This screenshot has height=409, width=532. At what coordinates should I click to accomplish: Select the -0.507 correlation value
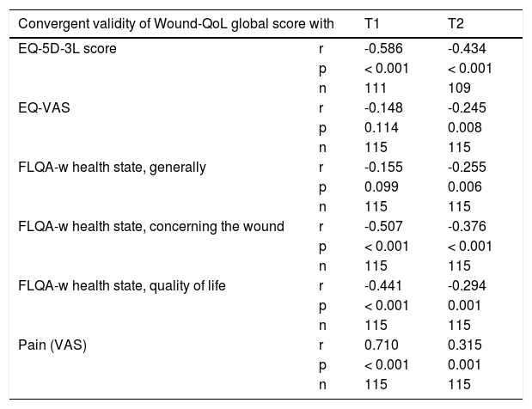[x=381, y=226]
